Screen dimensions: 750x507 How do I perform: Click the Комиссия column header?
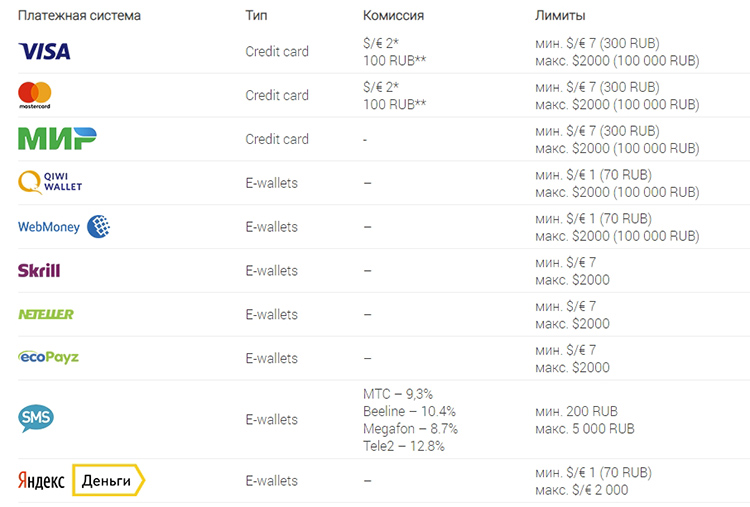point(394,16)
